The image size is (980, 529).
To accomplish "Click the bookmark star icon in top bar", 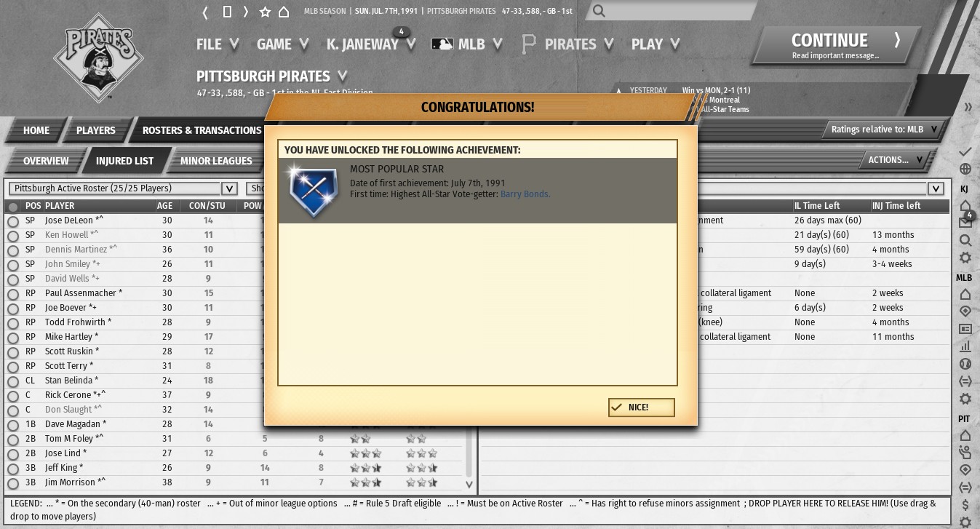I will [x=265, y=12].
